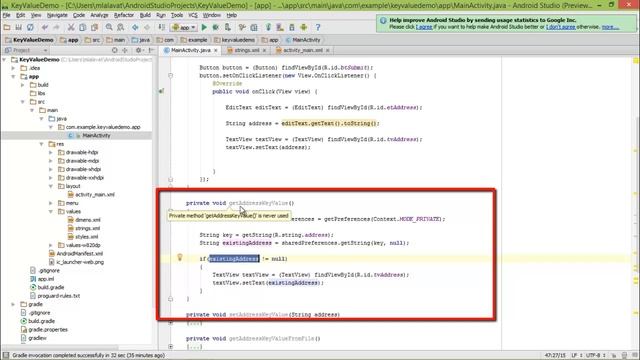Image resolution: width=640 pixels, height=360 pixels.
Task: Click the MainActivity breadcrumb
Action: point(303,40)
